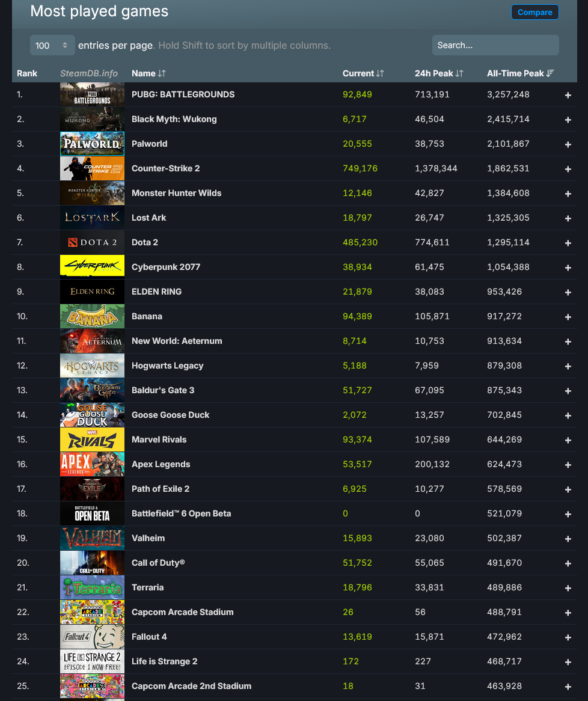
Task: Click the Fallout 4 thumbnail
Action: [x=92, y=637]
